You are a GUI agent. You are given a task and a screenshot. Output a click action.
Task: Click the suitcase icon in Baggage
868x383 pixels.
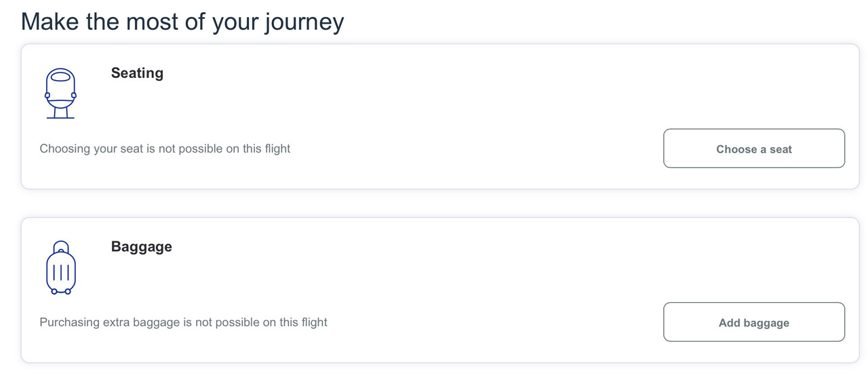(61, 268)
